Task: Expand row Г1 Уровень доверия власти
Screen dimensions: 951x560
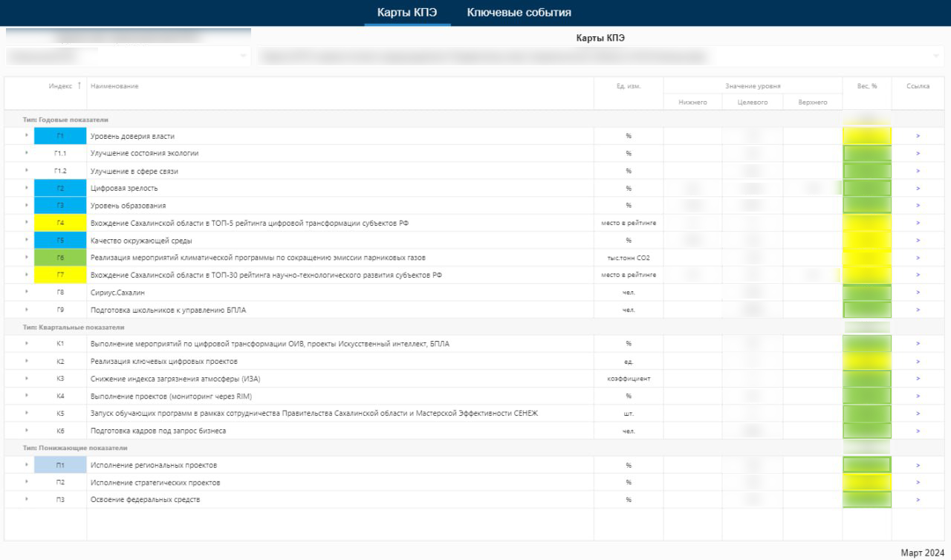Action: pos(26,136)
